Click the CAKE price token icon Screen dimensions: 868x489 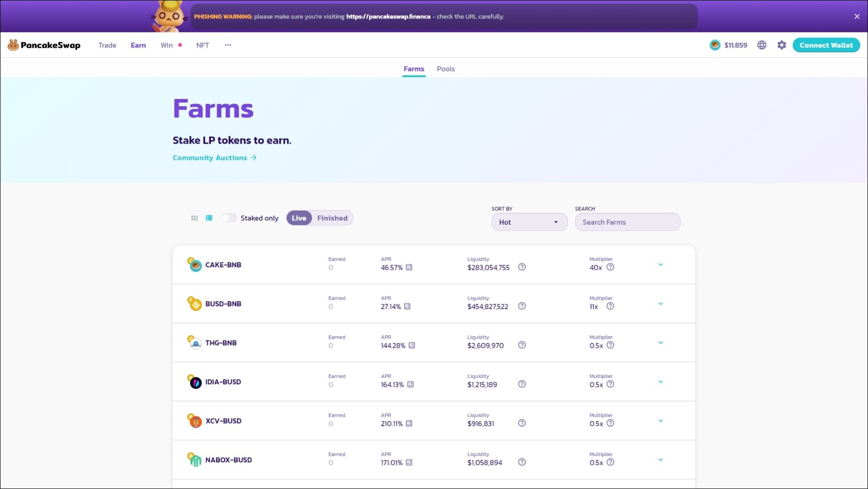[715, 45]
